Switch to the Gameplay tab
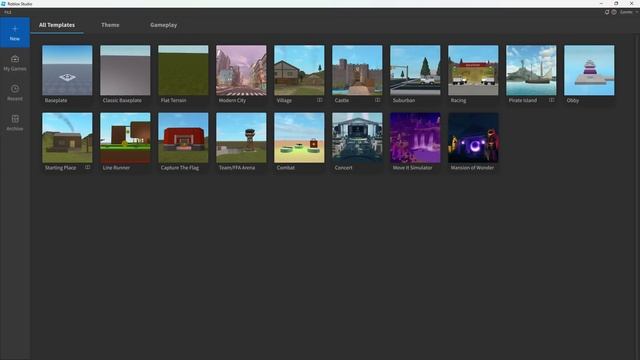Image resolution: width=640 pixels, height=360 pixels. (x=163, y=25)
